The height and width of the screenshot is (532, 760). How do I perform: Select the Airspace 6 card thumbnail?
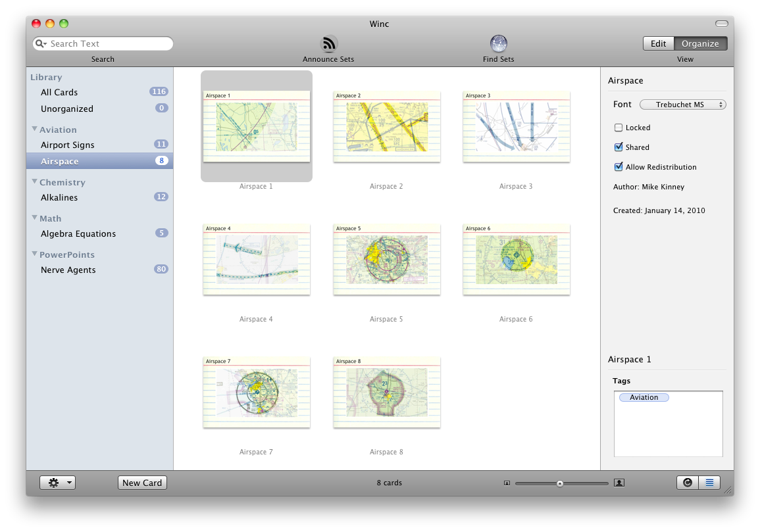pos(516,259)
